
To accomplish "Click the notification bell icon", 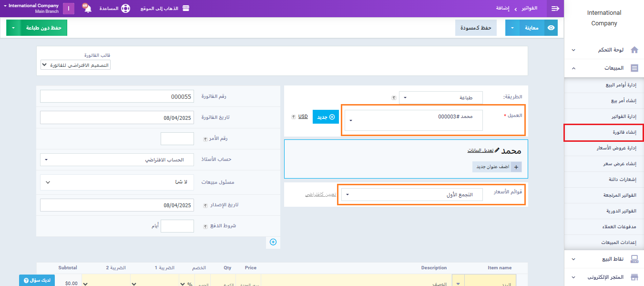I will pyautogui.click(x=88, y=9).
